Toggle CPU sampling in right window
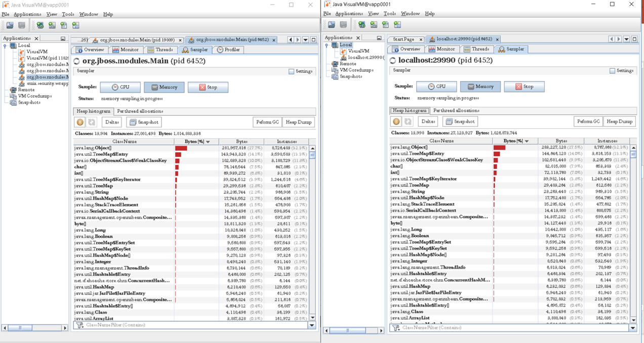Screen dimensions: 644x343 pos(436,87)
